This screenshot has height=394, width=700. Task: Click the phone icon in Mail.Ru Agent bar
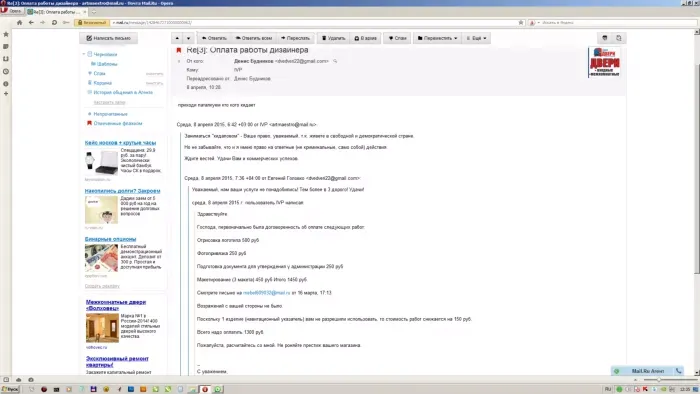679,371
